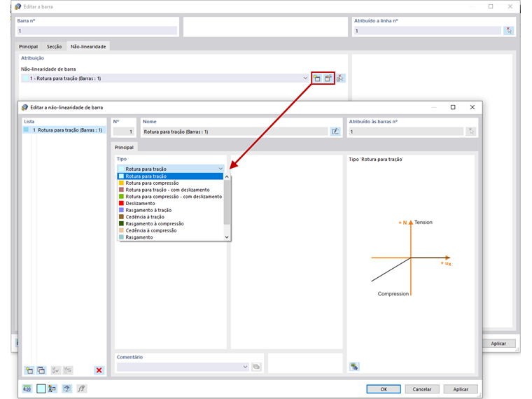Select 'Deslizamento' from the Tipo list

tap(170, 203)
